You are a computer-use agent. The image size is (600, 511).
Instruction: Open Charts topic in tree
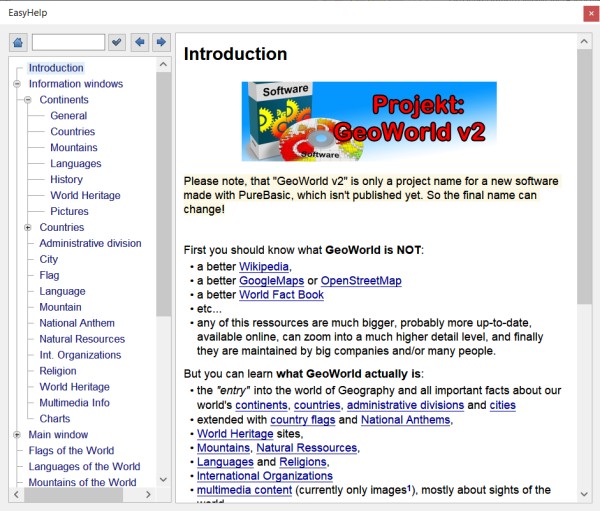point(55,419)
